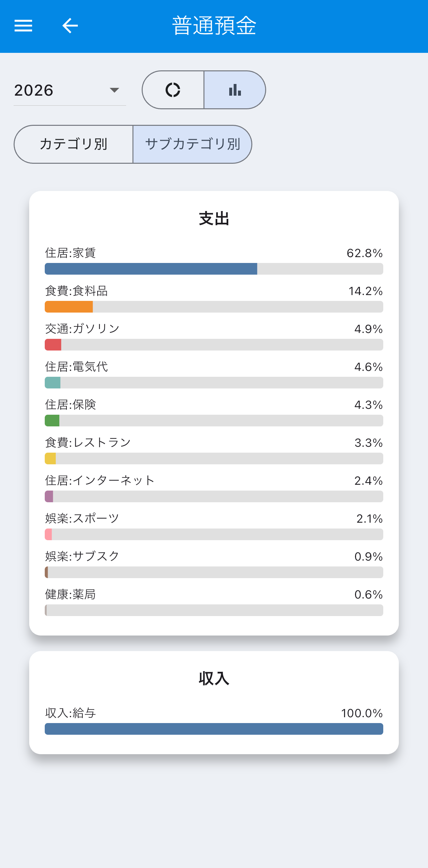
Task: Click the 支出 section heading
Action: click(x=214, y=218)
